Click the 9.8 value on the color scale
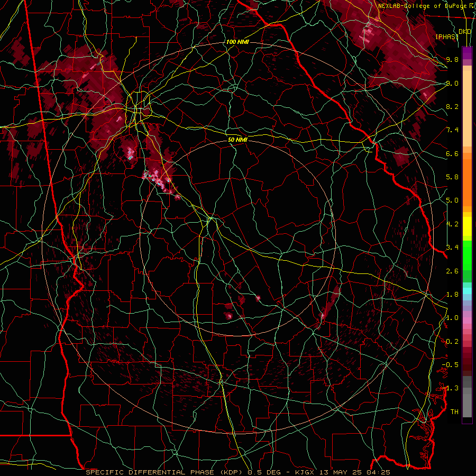 (x=452, y=59)
